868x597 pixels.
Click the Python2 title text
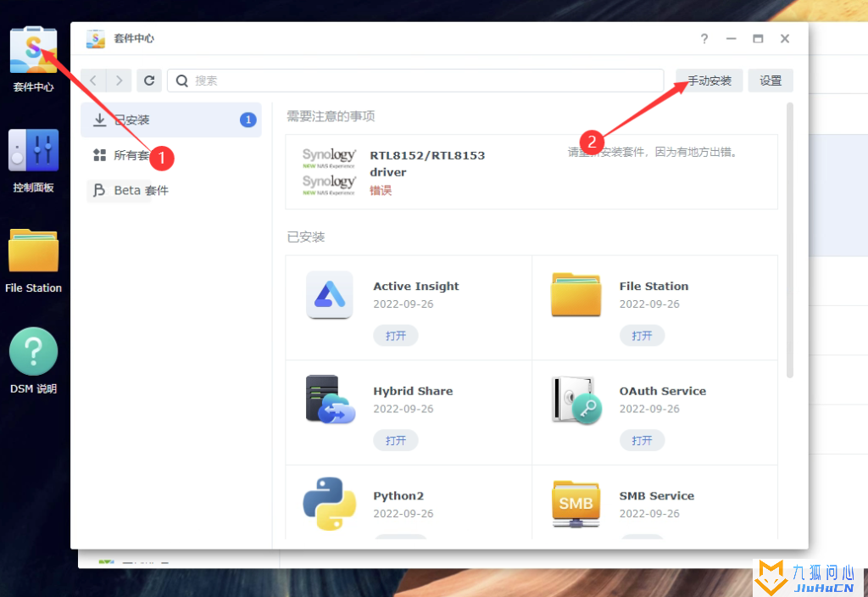398,495
